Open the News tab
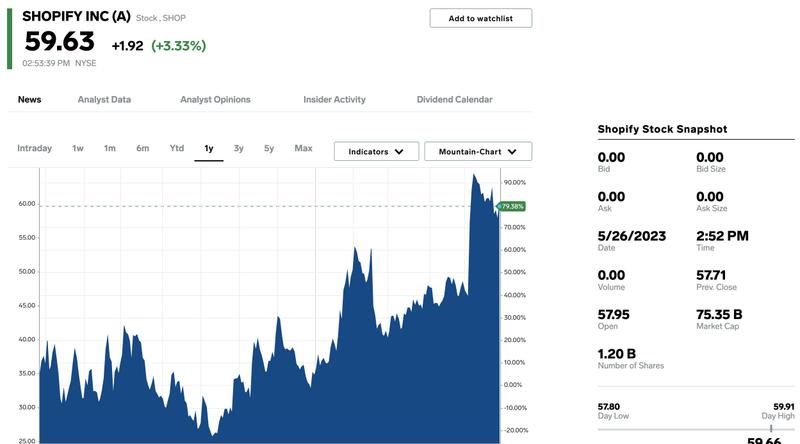 (x=30, y=100)
